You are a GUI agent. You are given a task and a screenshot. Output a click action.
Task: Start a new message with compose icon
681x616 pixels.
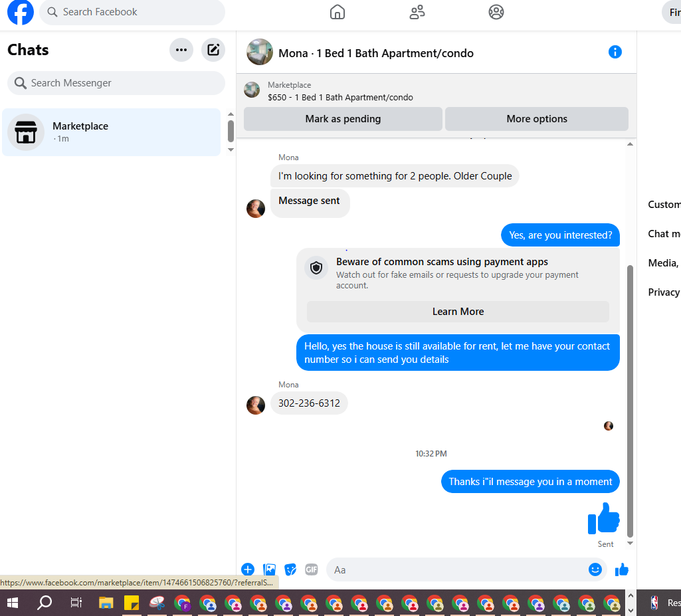[213, 50]
